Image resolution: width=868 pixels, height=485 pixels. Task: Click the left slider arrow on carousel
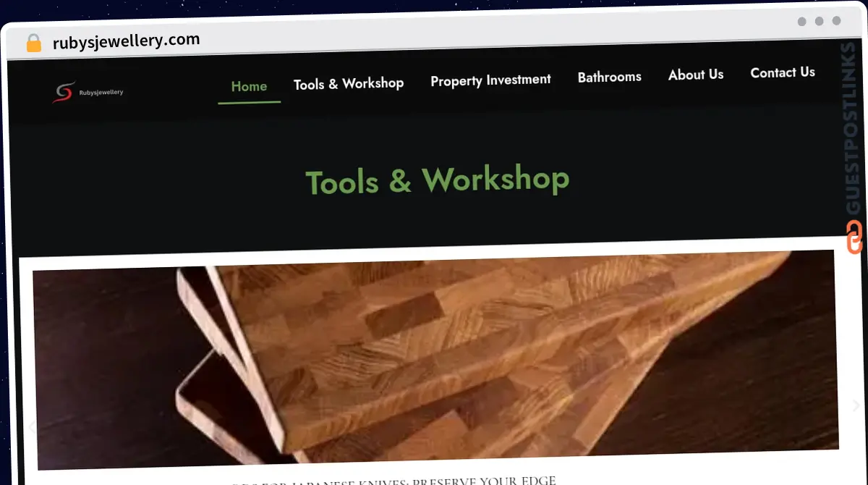31,427
